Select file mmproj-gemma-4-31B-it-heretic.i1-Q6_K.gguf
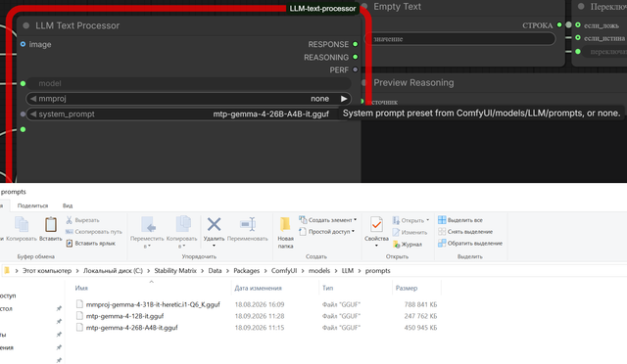 coord(153,304)
